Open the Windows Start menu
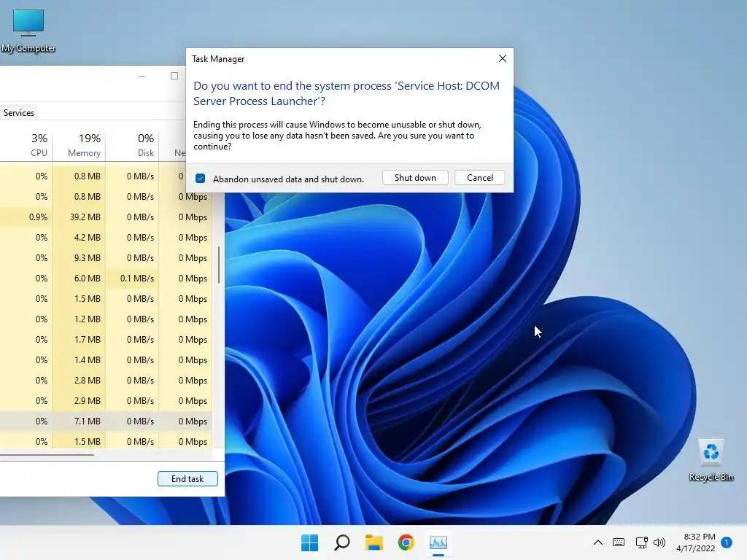This screenshot has height=560, width=747. (x=309, y=542)
